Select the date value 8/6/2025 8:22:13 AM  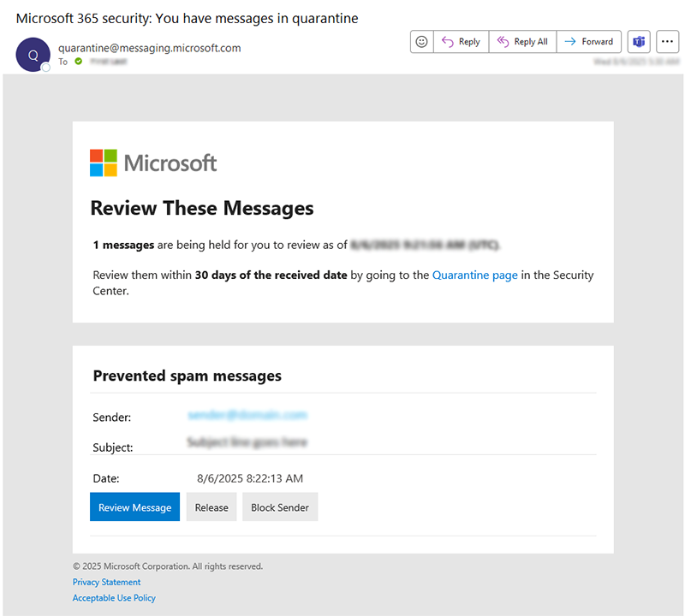[250, 478]
